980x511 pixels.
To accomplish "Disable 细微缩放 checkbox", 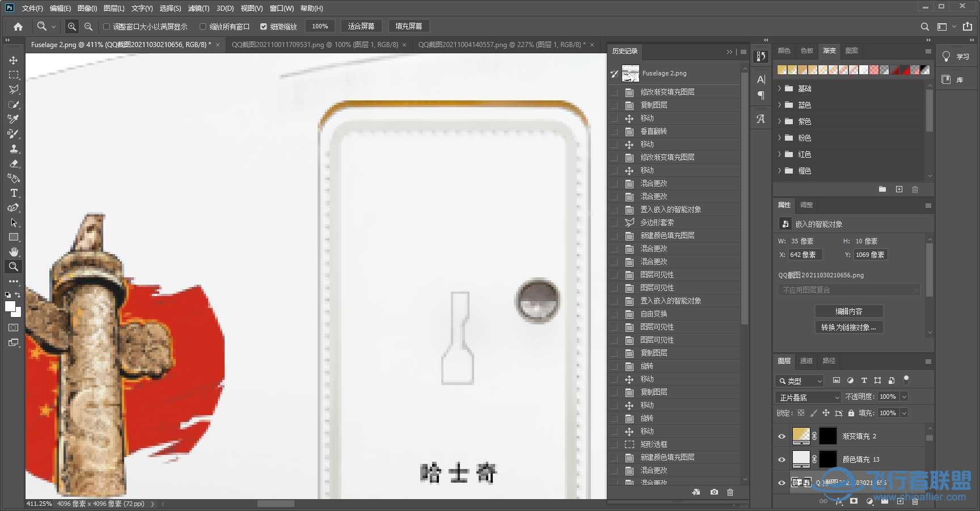I will [264, 26].
